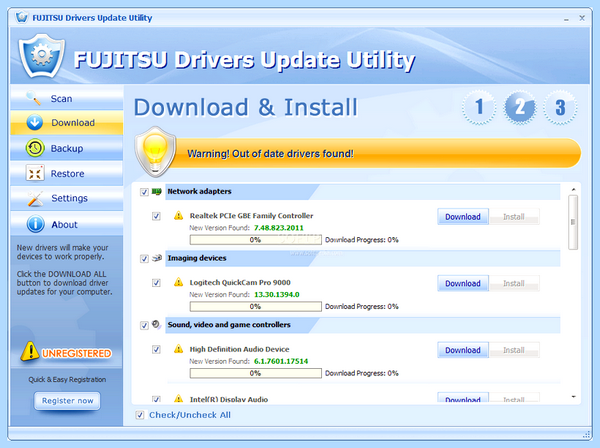Toggle the Intel(R) Display Audio checkbox

[x=156, y=399]
